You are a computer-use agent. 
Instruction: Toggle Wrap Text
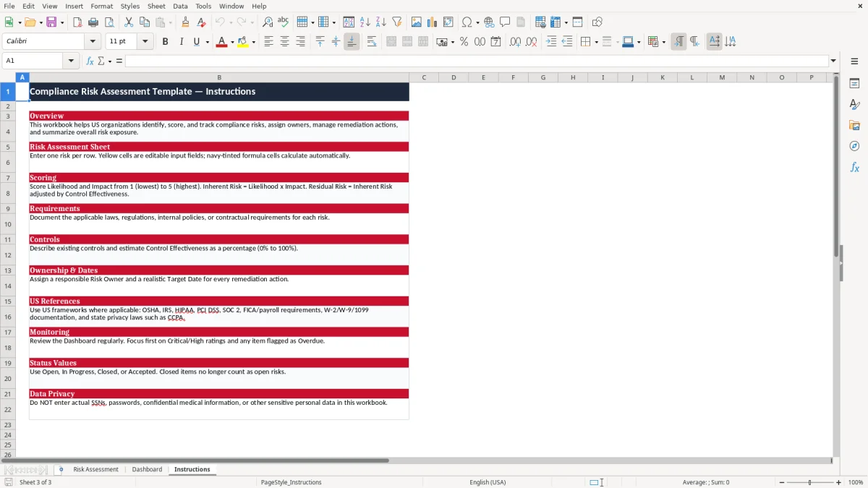(372, 42)
